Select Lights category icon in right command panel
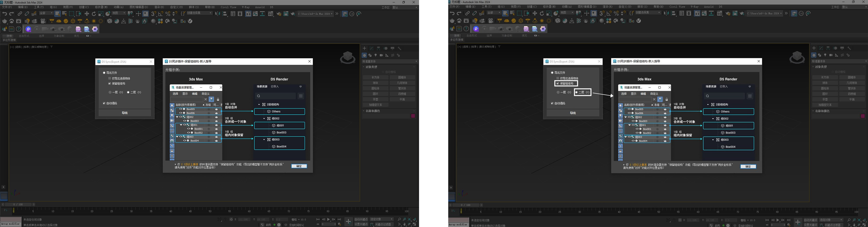The width and height of the screenshot is (868, 227). [x=825, y=55]
